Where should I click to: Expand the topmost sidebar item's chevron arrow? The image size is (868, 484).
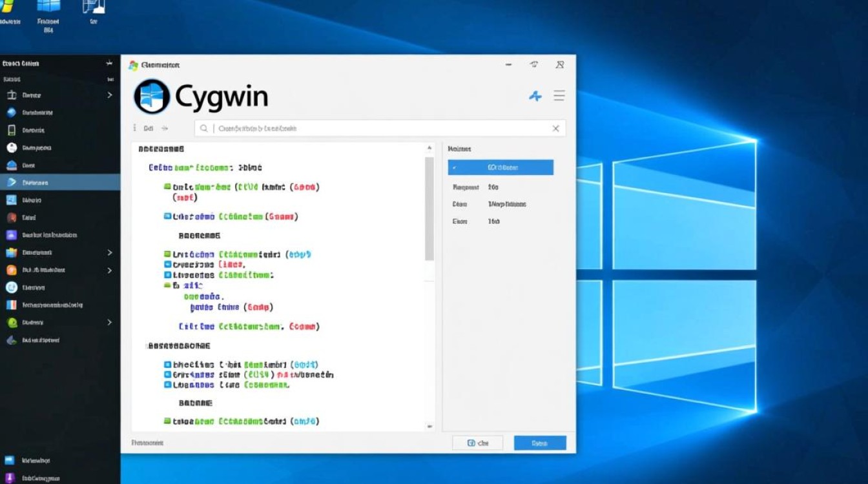click(x=109, y=95)
